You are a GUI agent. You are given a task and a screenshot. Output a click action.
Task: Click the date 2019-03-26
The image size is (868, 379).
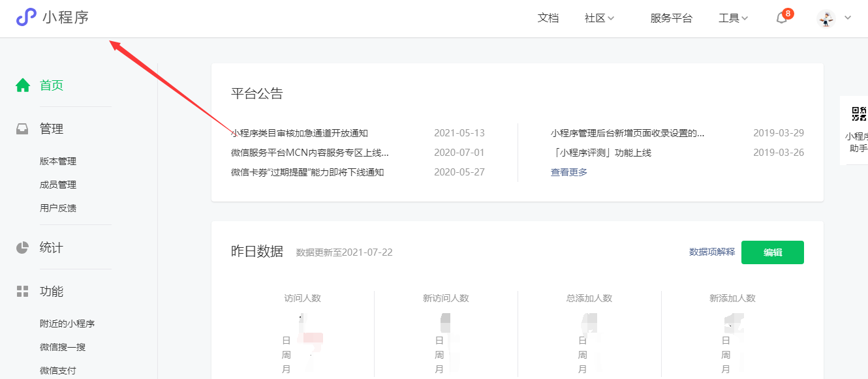coord(779,153)
